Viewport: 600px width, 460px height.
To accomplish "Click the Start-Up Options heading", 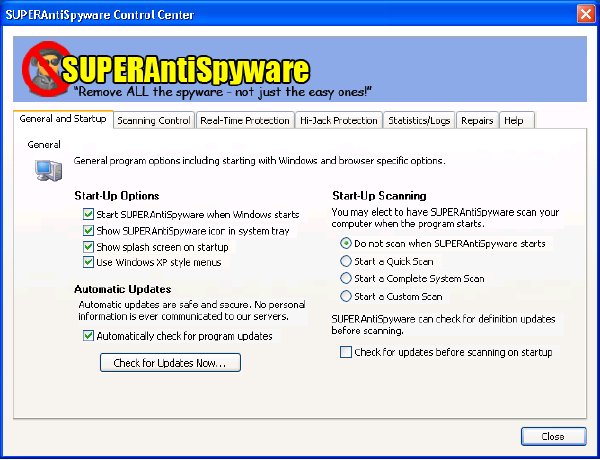I will [117, 196].
